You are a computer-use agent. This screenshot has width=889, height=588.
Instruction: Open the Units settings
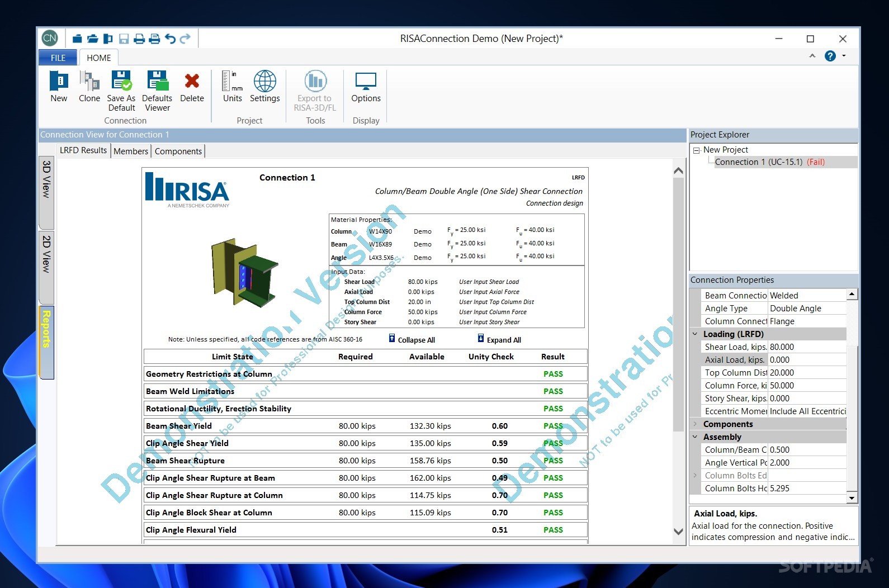233,87
